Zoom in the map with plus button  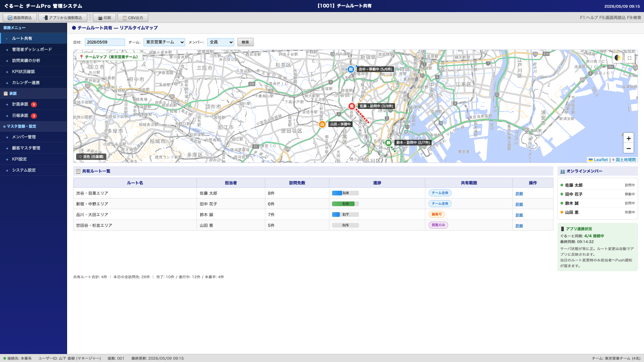(629, 138)
